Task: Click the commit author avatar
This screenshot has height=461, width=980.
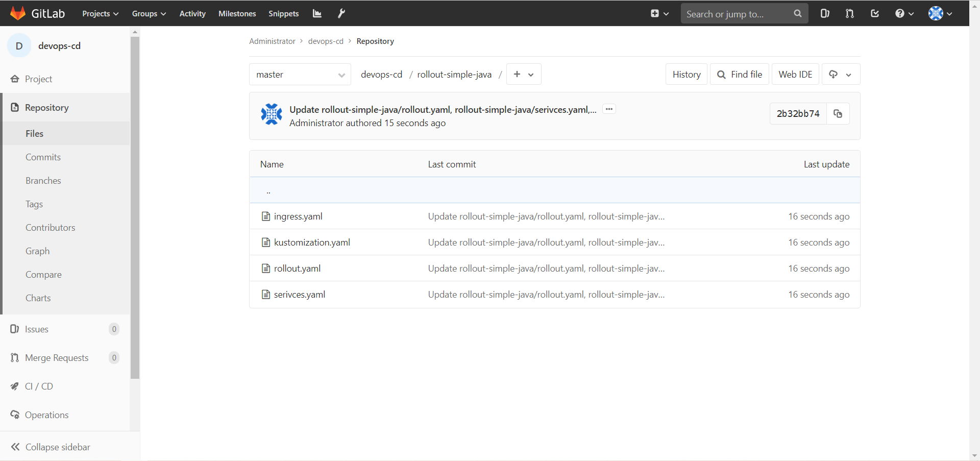Action: point(272,114)
